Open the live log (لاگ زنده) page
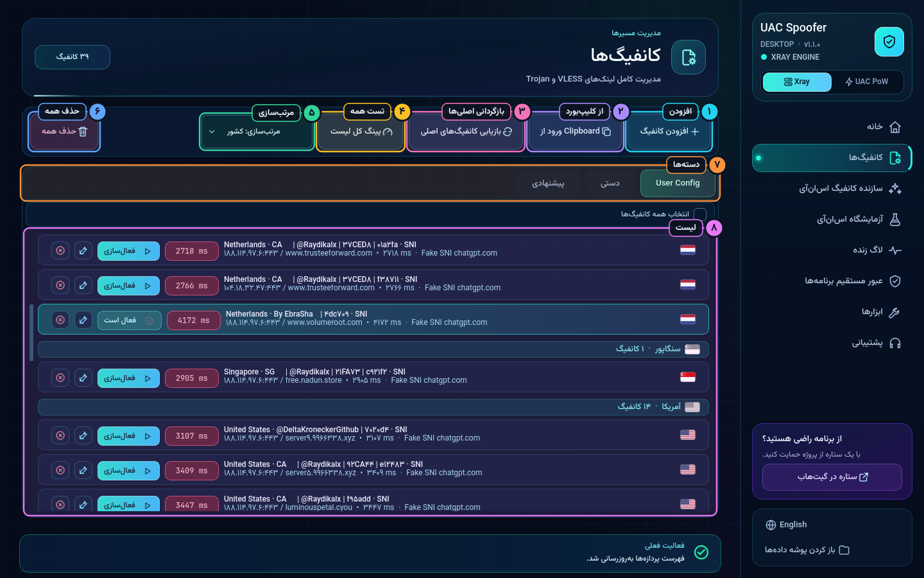The height and width of the screenshot is (578, 924). (x=832, y=250)
